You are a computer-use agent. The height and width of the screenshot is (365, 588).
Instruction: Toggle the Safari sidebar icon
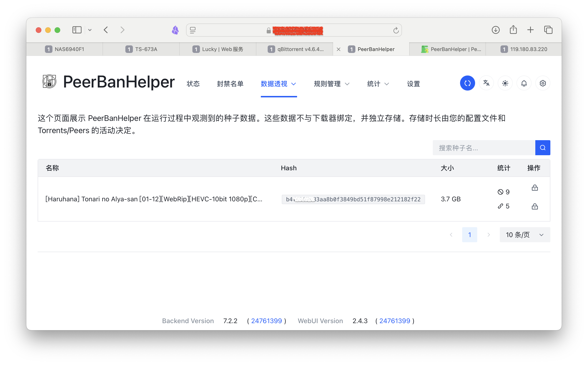click(x=77, y=30)
